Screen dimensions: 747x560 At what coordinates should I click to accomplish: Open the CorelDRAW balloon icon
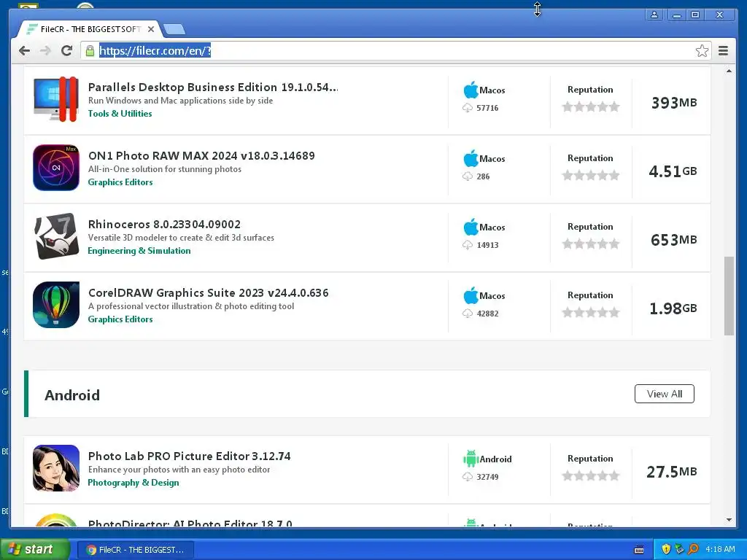pos(56,305)
